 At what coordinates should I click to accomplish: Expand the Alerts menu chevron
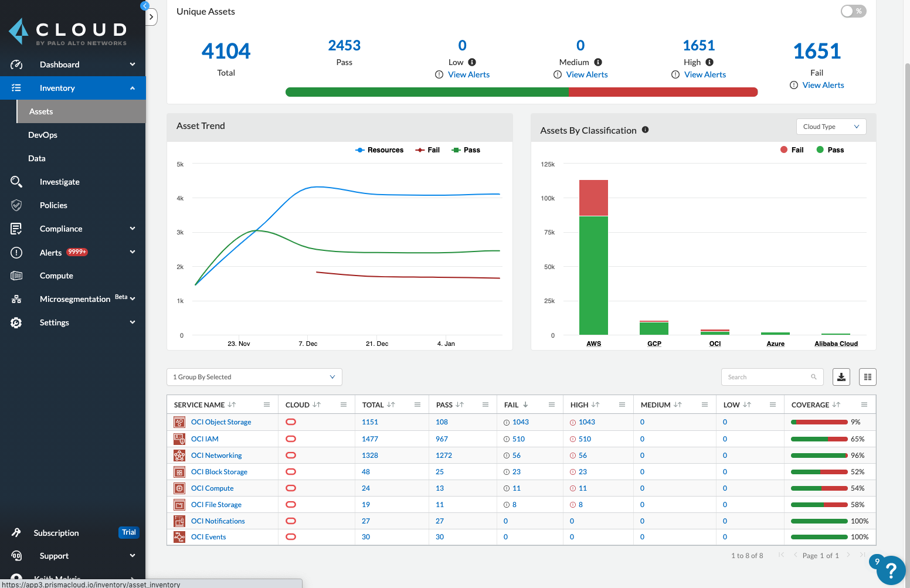pyautogui.click(x=133, y=252)
